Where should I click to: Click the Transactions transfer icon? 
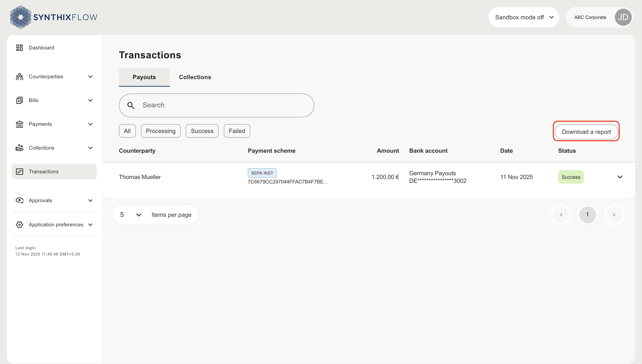[x=20, y=171]
